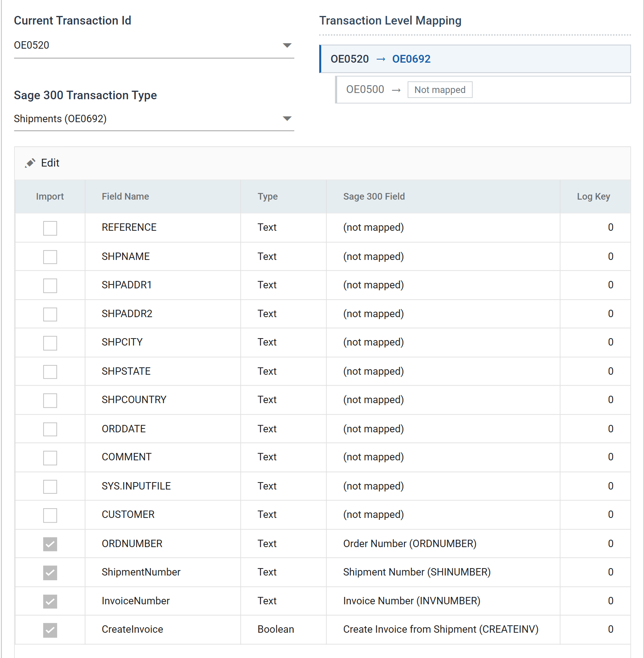This screenshot has height=658, width=644.
Task: Check the SHPSTATE import box
Action: (x=50, y=372)
